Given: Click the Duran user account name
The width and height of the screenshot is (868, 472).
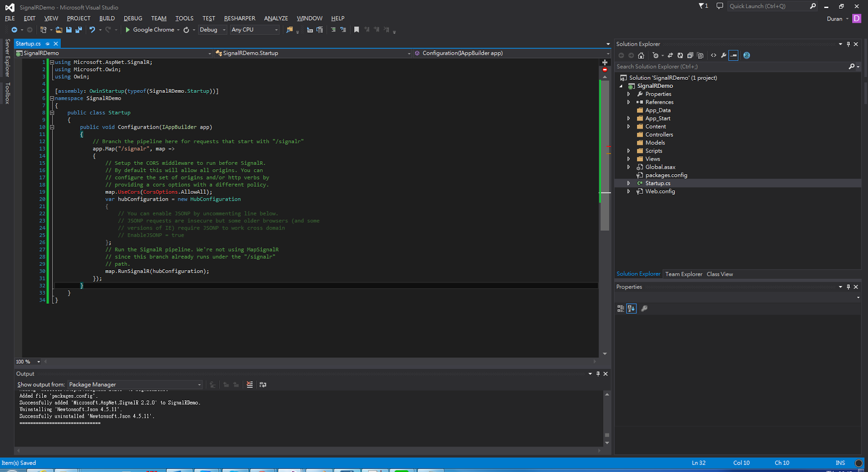Looking at the screenshot, I should (834, 19).
